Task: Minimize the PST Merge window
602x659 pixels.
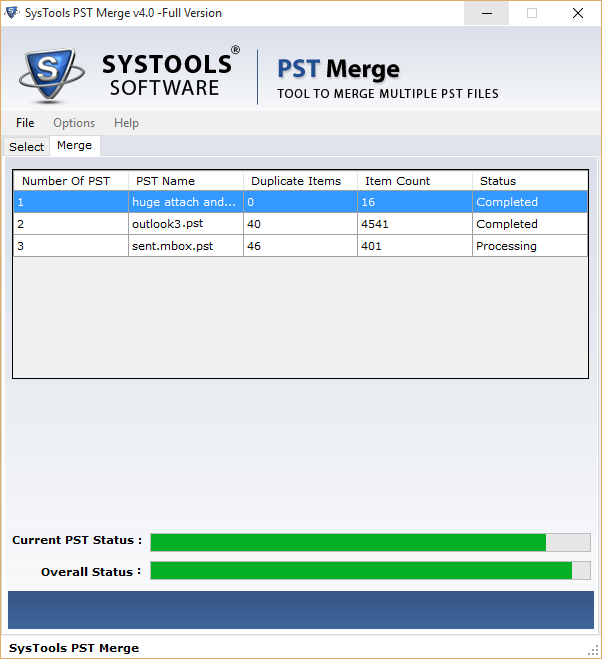Action: pos(486,13)
